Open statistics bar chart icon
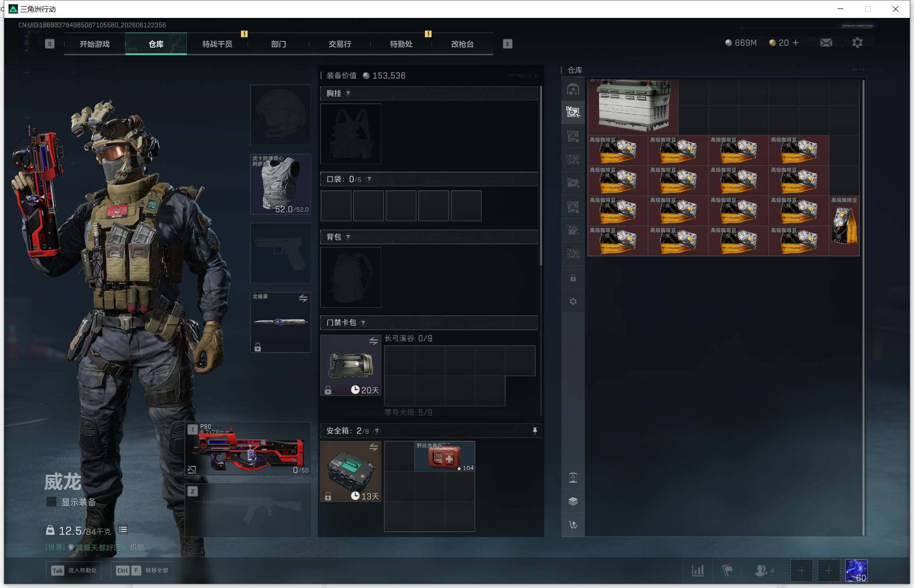This screenshot has width=914, height=588. click(x=698, y=571)
